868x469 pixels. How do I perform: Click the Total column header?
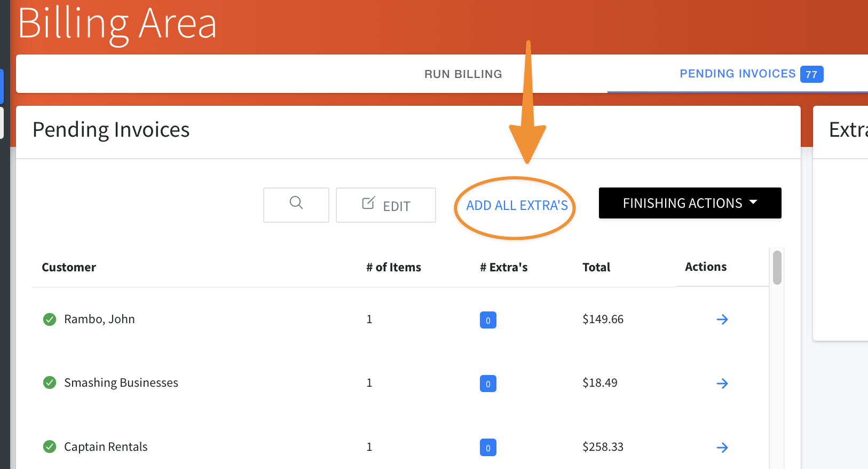[x=596, y=267]
